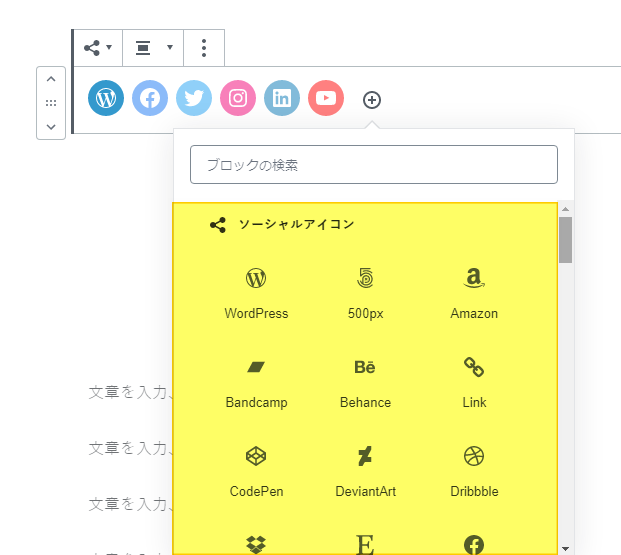Image resolution: width=621 pixels, height=555 pixels.
Task: Select the blue WordPress social icon in block
Action: coord(106,98)
